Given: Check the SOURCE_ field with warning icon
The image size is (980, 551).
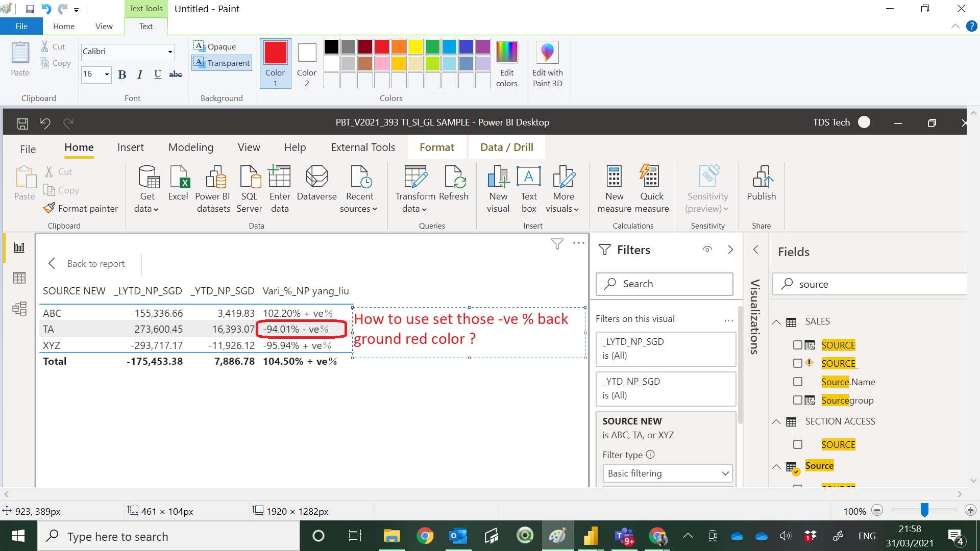Looking at the screenshot, I should [x=798, y=363].
